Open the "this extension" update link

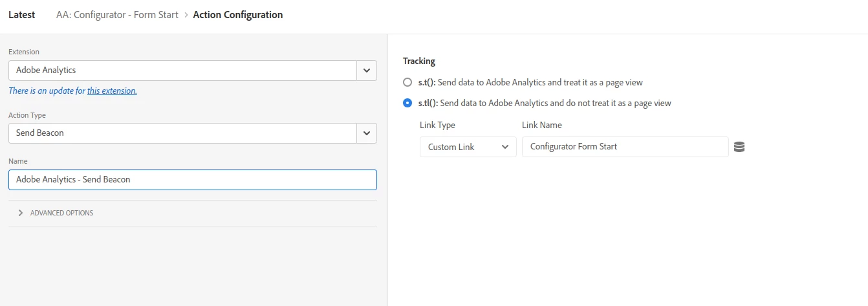point(112,91)
